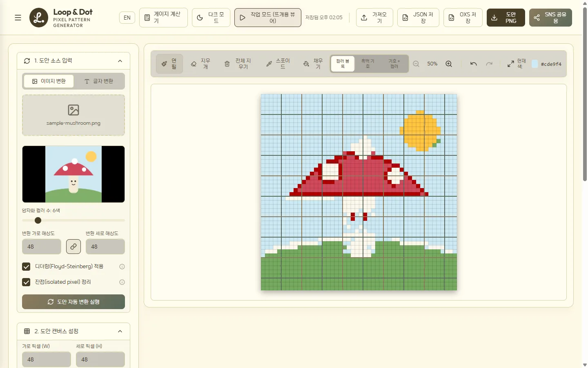This screenshot has width=588, height=368.
Task: Select the eraser (지우개) tool
Action: [200, 64]
